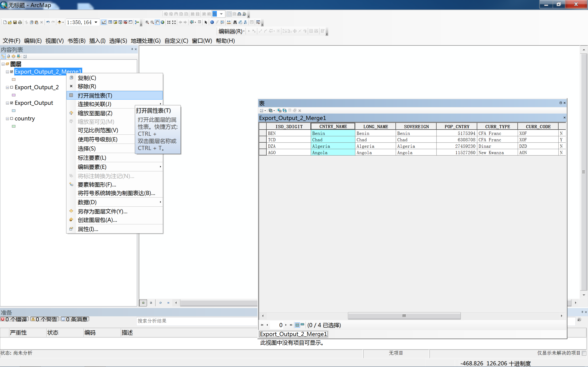Toggle visibility of Export_Output_2 layer
This screenshot has height=367, width=588.
11,87
